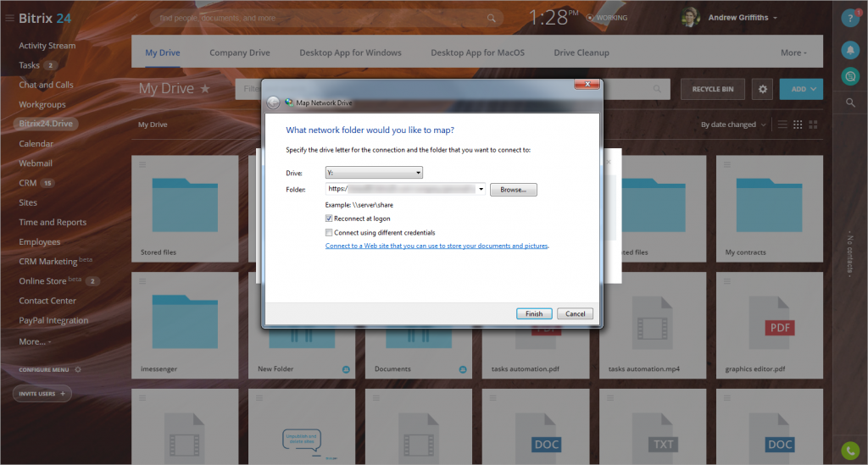
Task: Open the More dropdown in drive tabs
Action: 793,53
